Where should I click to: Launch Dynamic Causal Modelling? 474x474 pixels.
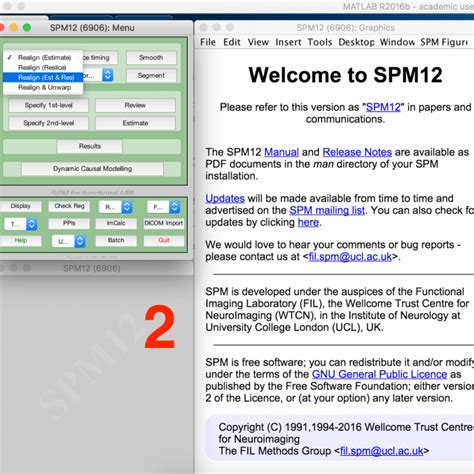pyautogui.click(x=92, y=169)
